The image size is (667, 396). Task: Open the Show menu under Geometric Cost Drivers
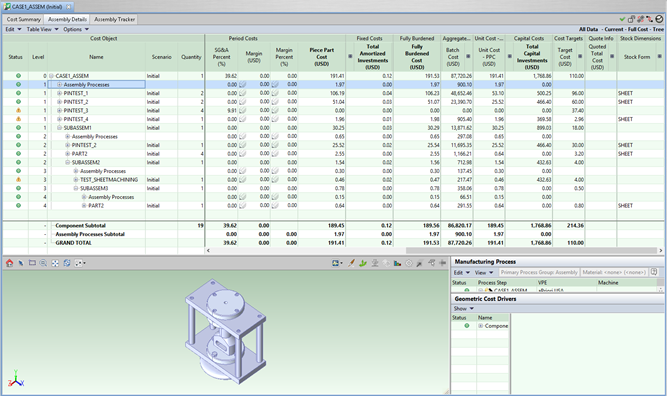click(x=464, y=309)
